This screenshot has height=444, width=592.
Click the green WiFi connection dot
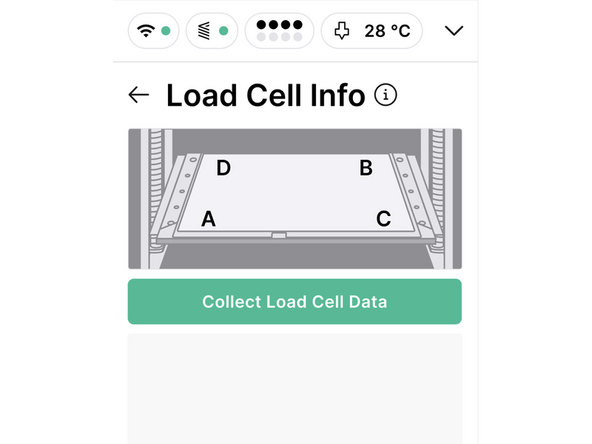165,31
